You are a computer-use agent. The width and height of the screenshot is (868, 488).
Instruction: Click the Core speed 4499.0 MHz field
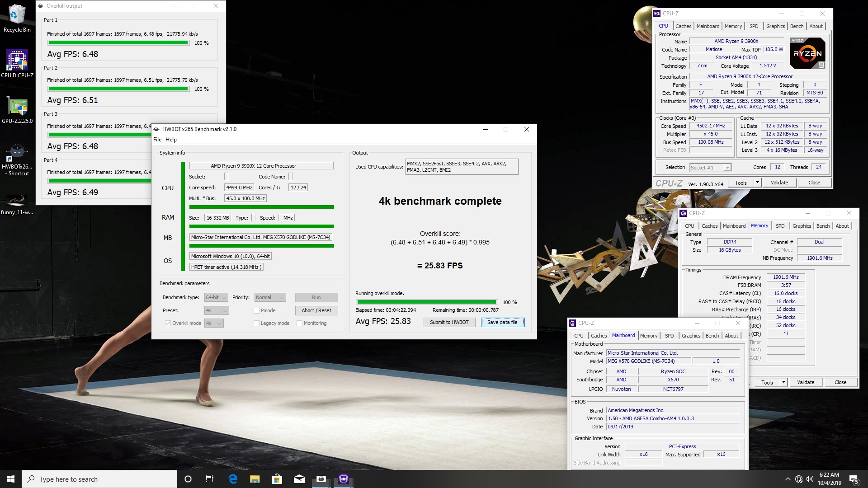[239, 188]
